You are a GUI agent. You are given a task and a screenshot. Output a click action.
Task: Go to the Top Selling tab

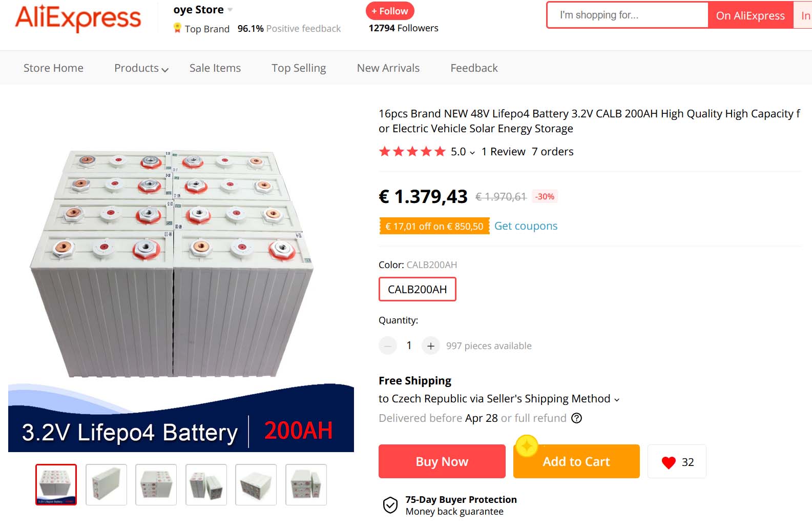(299, 68)
